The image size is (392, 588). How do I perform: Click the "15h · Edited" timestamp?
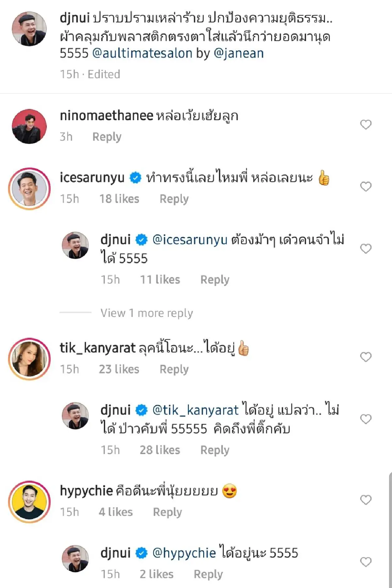pyautogui.click(x=89, y=74)
